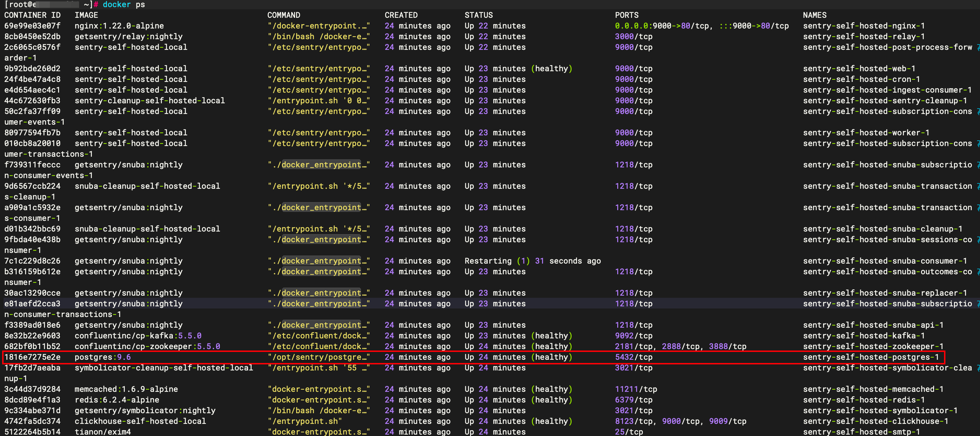Click the STATUS column header
Image resolution: width=980 pixels, height=436 pixels.
[x=479, y=15]
